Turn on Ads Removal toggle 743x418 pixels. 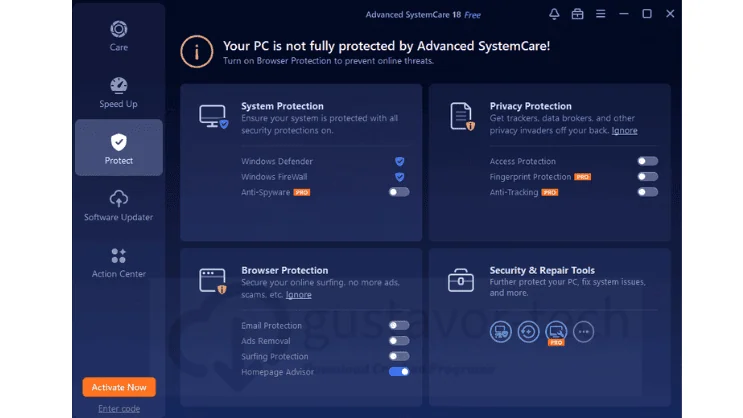pos(399,341)
